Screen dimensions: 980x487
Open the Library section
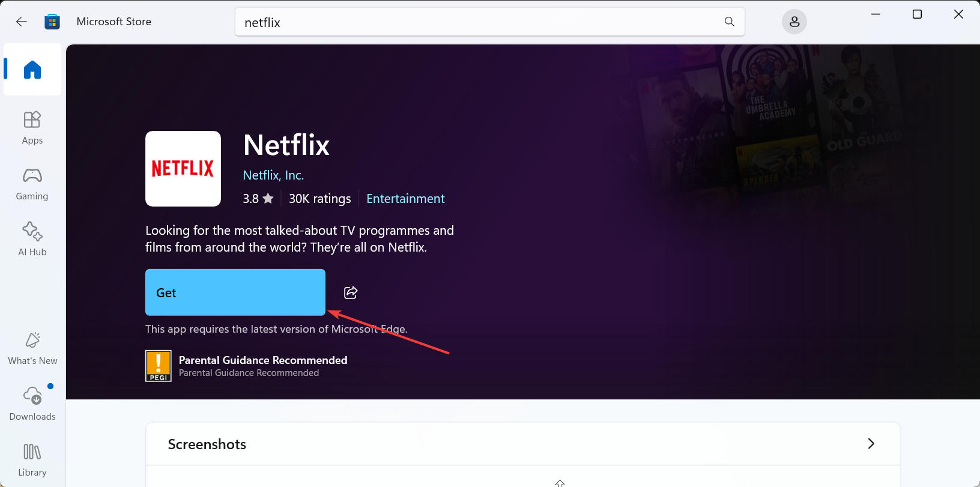pos(32,459)
